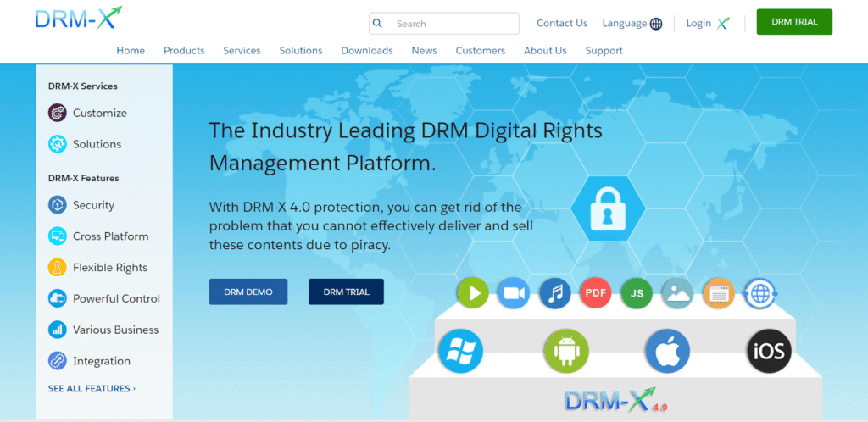Click the globe sync icon on the podium
The width and height of the screenshot is (868, 422).
click(x=760, y=293)
